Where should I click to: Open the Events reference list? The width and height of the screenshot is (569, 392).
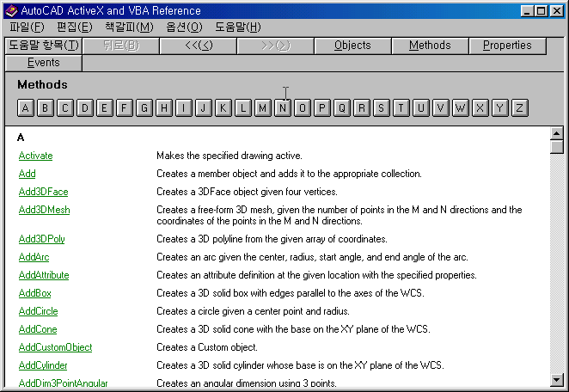tap(44, 63)
